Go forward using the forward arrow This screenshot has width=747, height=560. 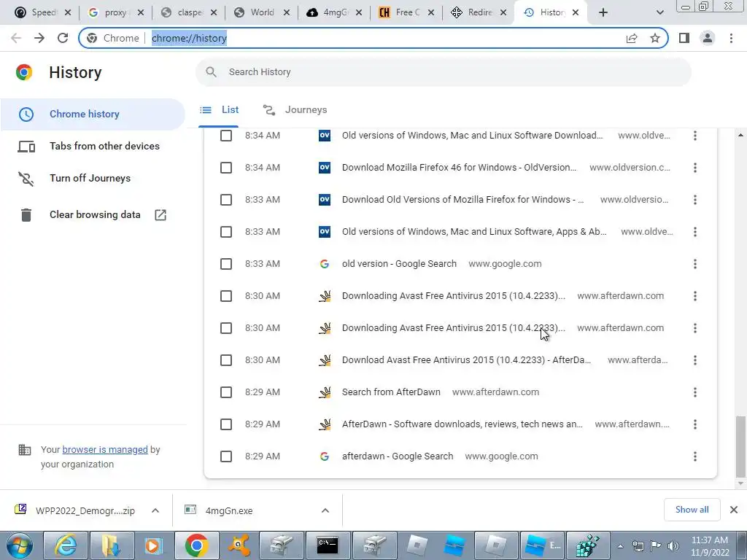[39, 38]
